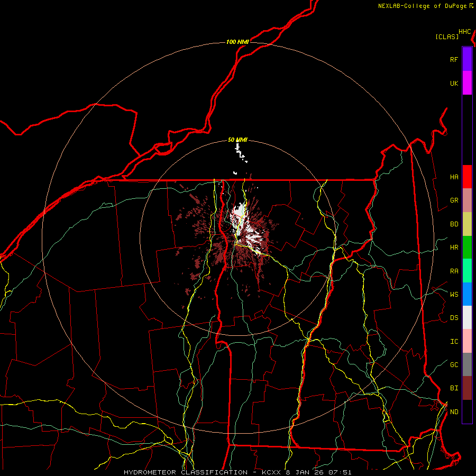
Task: Click the BD legend label
Action: (x=454, y=224)
